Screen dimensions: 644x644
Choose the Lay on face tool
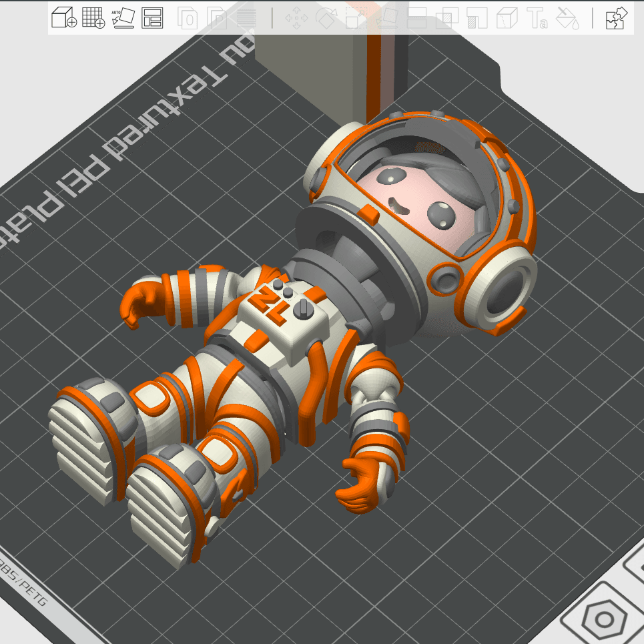click(x=386, y=18)
